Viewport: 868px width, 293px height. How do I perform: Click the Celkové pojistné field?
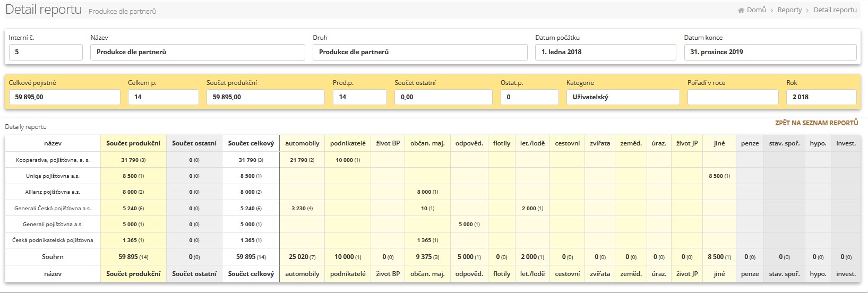point(65,97)
